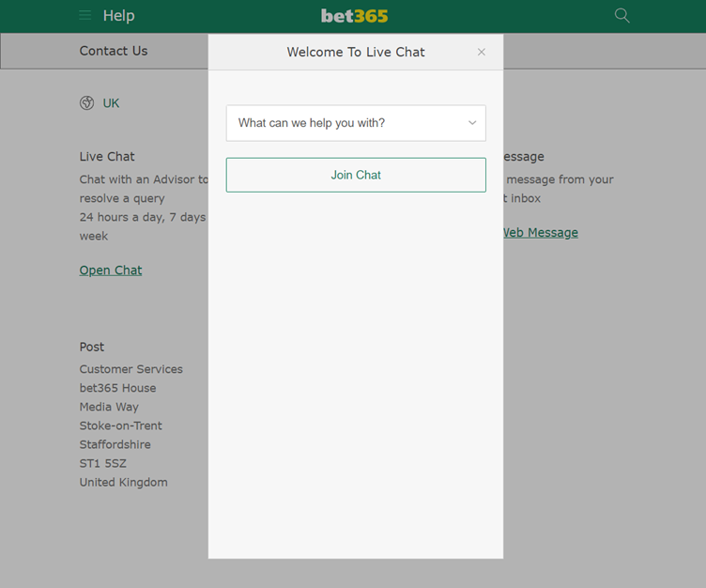
Task: Close the Live Chat dialog
Action: click(x=482, y=53)
